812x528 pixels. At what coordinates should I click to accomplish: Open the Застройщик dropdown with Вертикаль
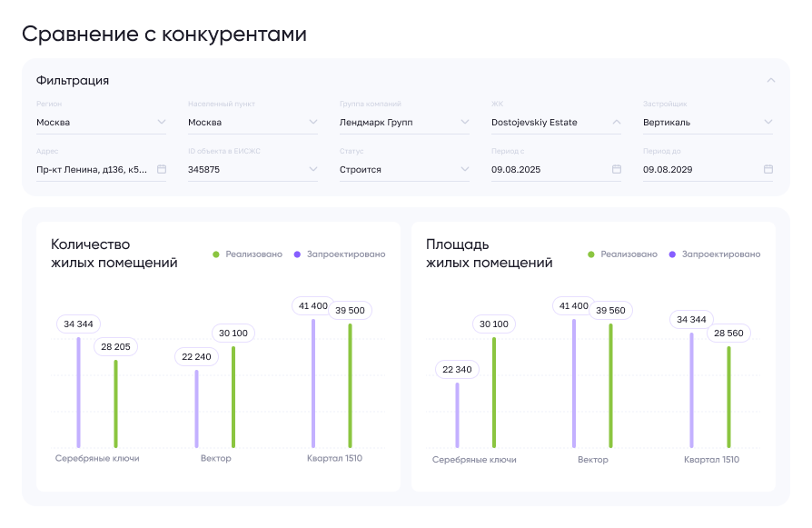click(x=708, y=123)
